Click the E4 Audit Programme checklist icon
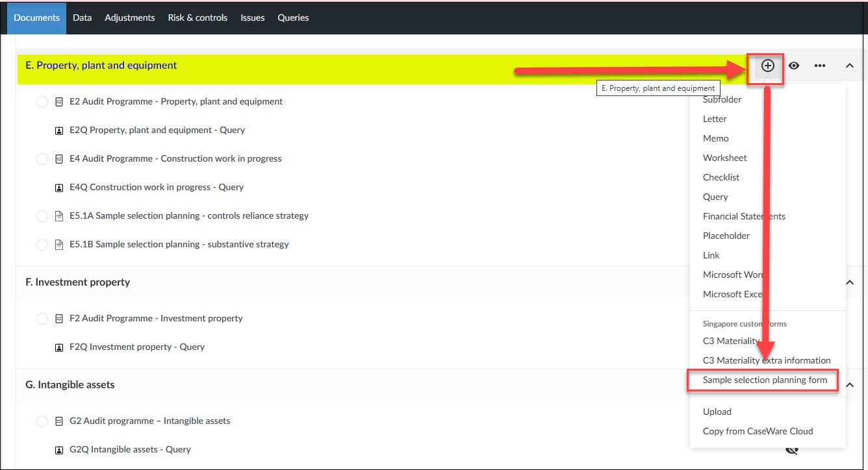The width and height of the screenshot is (868, 470). (x=59, y=159)
